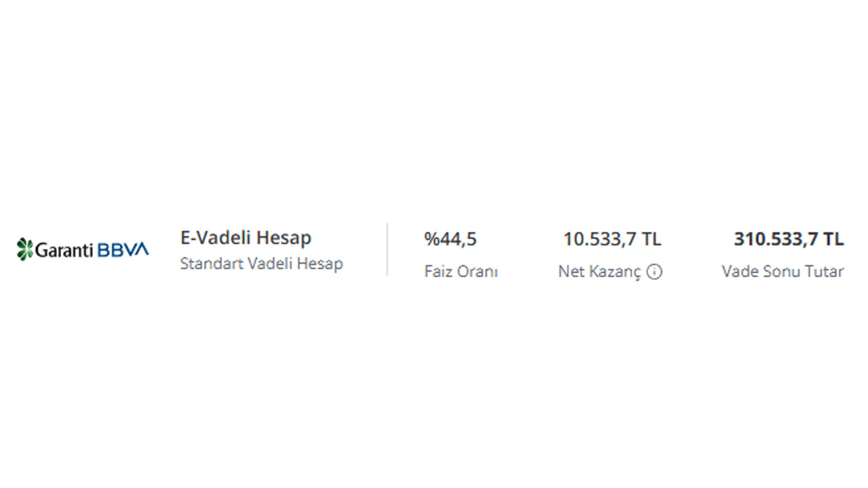This screenshot has height=488, width=868.
Task: Click the TL unit after 310.533,7
Action: (833, 239)
